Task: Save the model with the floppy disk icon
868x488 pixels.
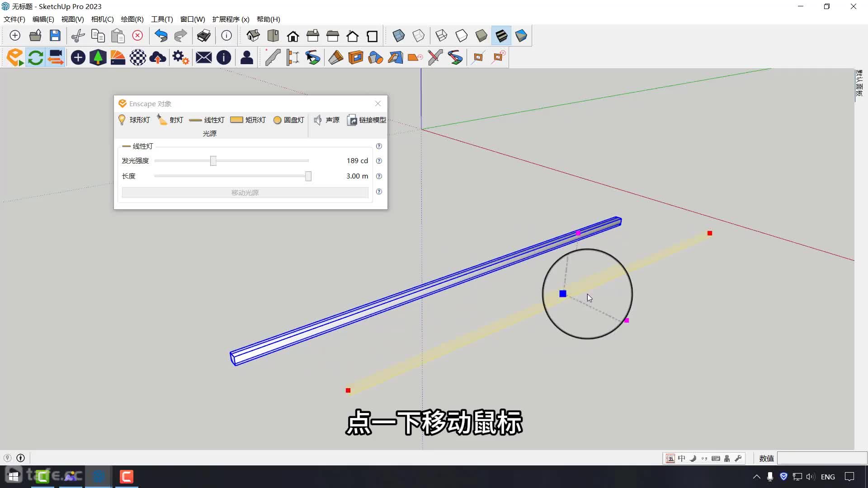Action: [55, 36]
